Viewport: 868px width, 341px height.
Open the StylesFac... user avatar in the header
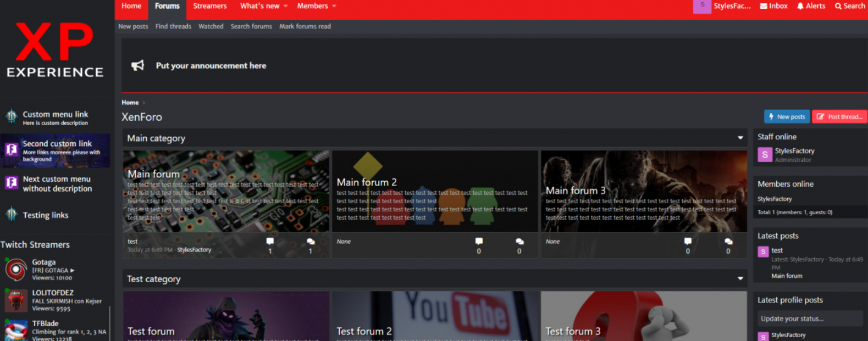(x=702, y=6)
